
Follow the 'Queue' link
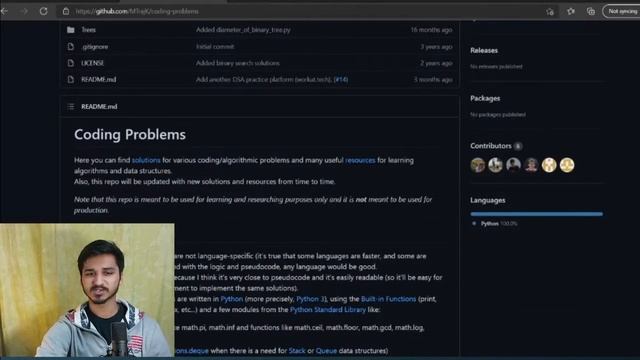326,351
